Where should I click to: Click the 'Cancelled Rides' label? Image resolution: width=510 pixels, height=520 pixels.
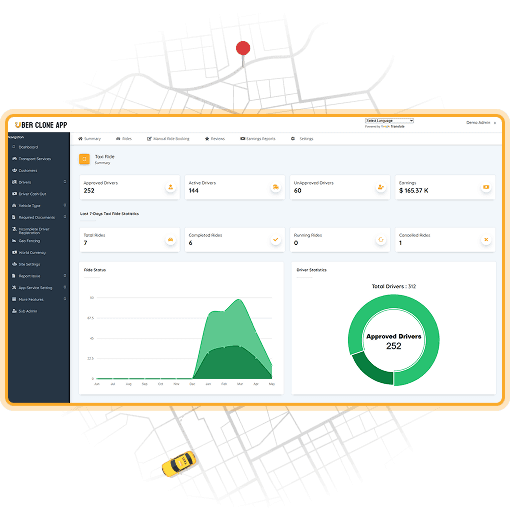coord(414,235)
